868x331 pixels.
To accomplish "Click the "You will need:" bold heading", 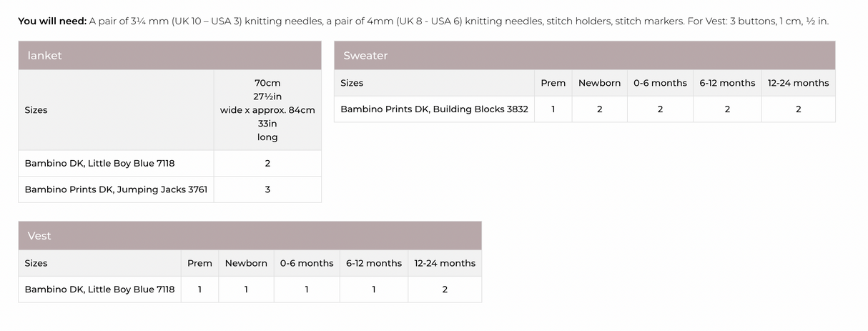I will pos(52,21).
